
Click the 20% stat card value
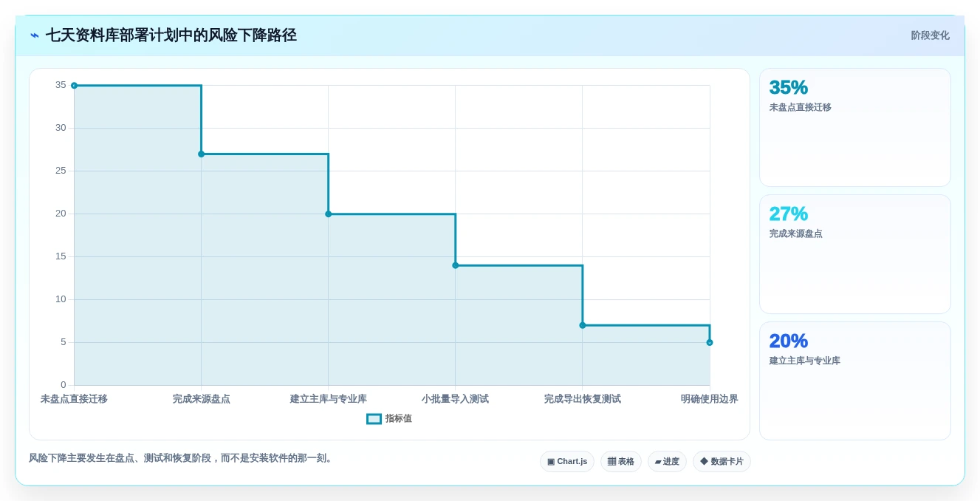click(x=788, y=341)
